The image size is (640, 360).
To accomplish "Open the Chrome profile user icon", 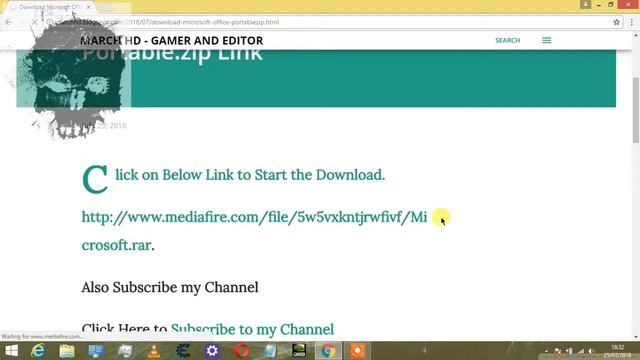I will [x=585, y=4].
